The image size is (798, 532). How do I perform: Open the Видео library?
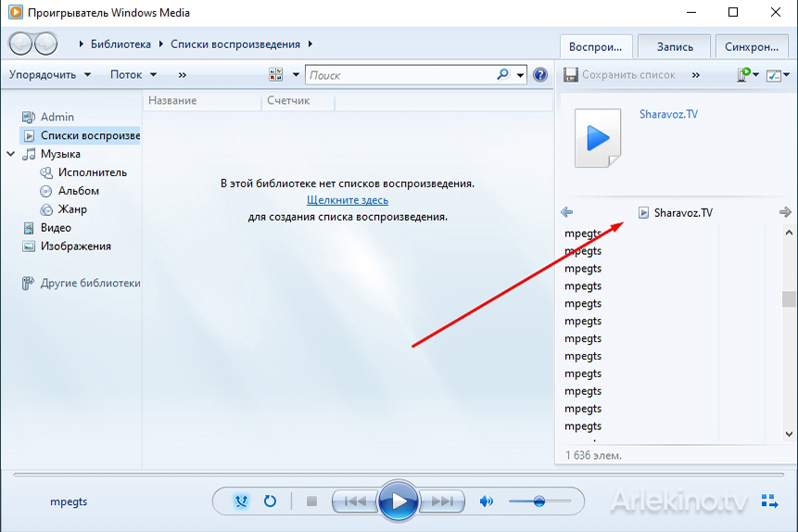pos(47,228)
